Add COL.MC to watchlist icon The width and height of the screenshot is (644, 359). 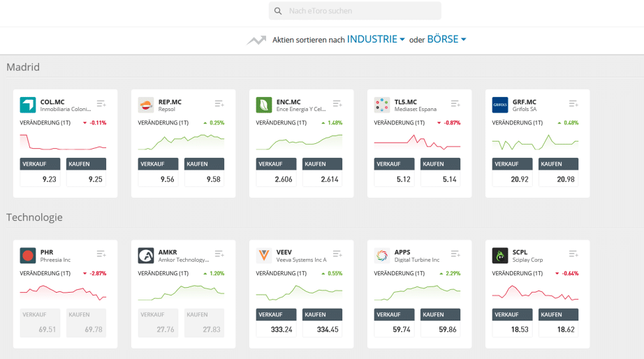coord(101,103)
